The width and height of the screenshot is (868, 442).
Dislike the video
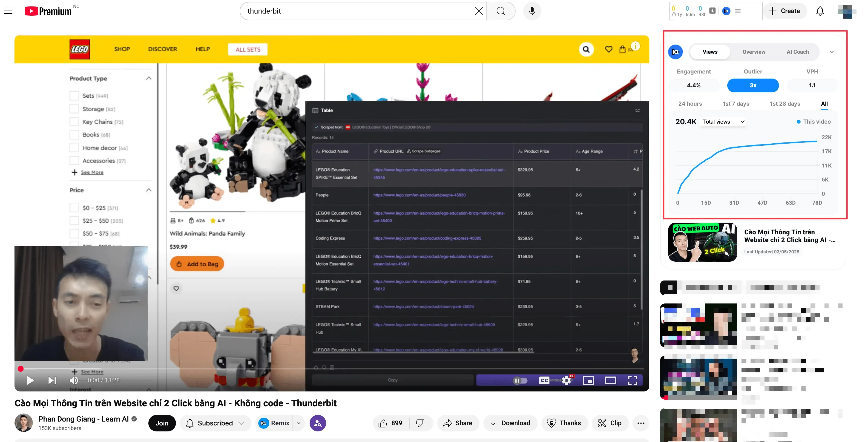tap(420, 423)
